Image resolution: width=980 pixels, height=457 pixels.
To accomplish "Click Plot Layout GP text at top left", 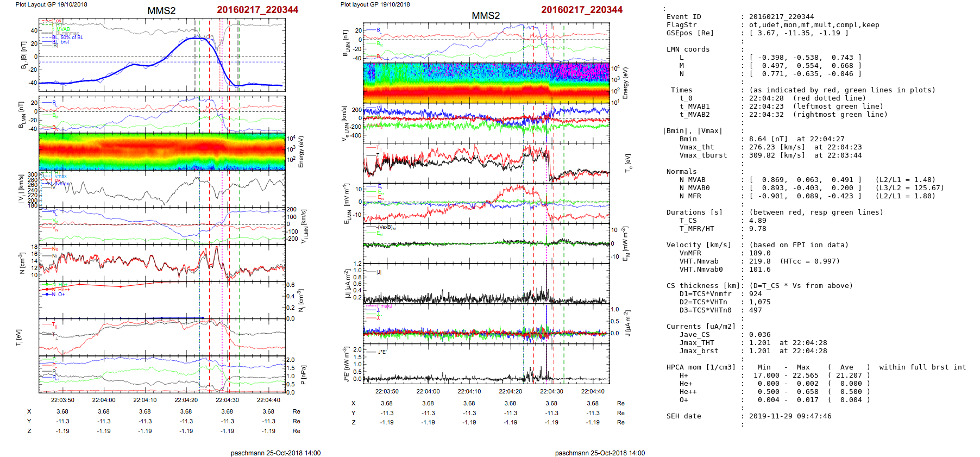I will [51, 4].
